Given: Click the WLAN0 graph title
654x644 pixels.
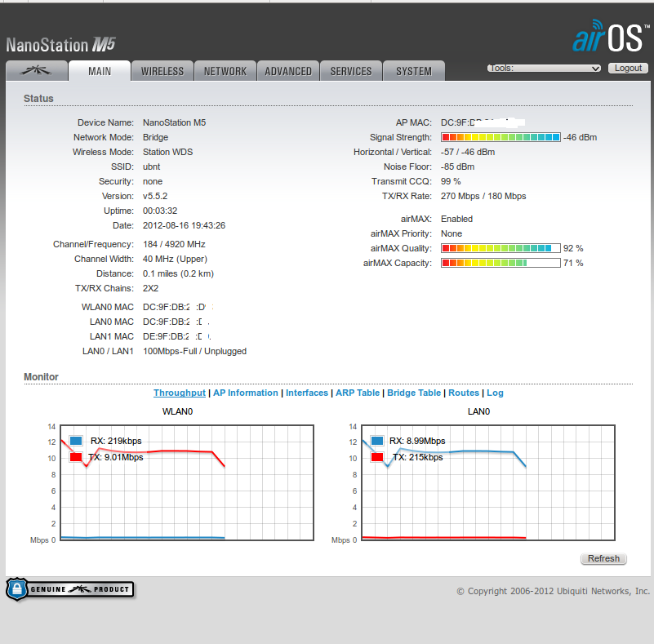Looking at the screenshot, I should 177,411.
